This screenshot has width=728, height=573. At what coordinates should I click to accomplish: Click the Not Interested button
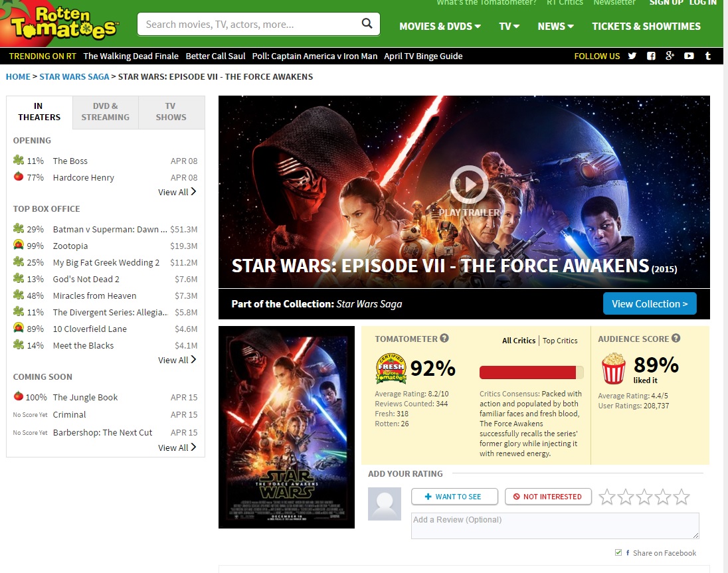coord(548,497)
